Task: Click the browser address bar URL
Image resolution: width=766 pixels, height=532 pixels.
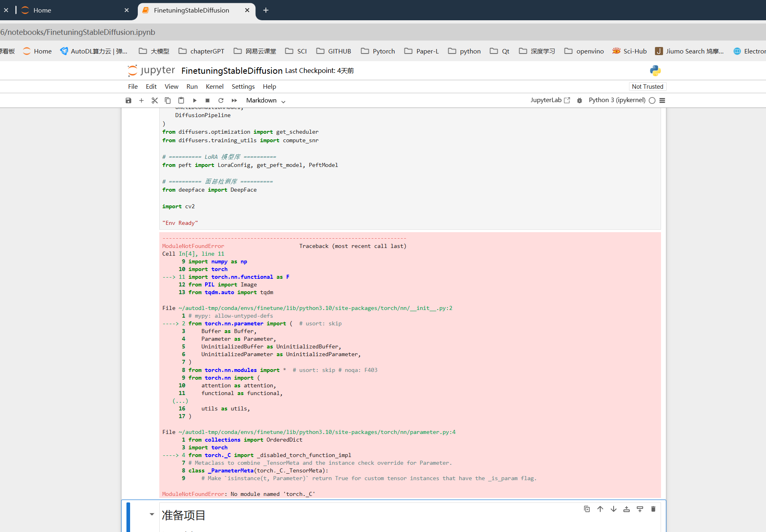Action: click(78, 32)
